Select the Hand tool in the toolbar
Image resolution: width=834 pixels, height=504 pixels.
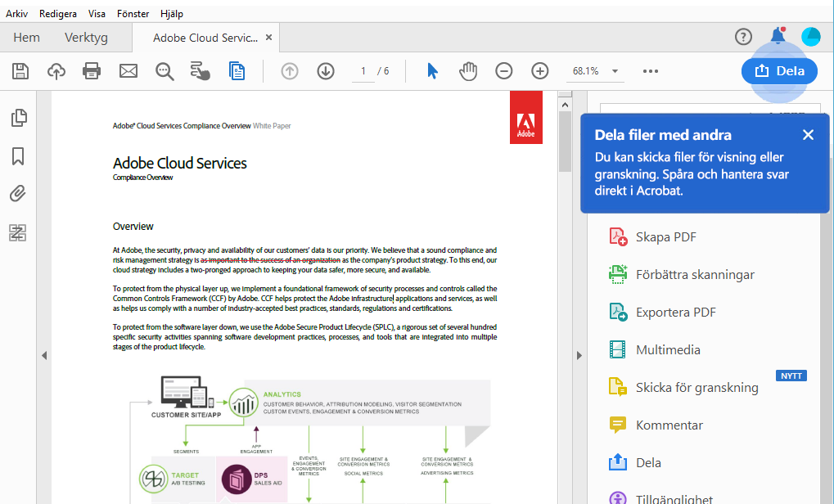point(467,71)
